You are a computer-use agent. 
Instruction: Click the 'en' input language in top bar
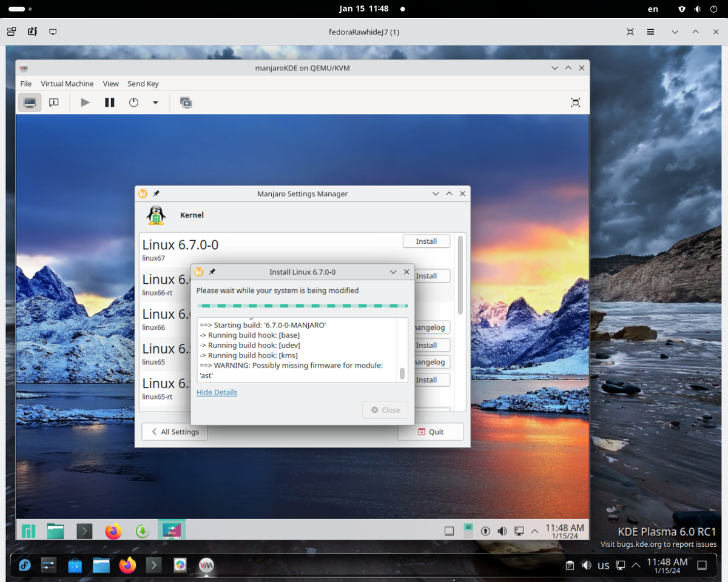pyautogui.click(x=653, y=9)
